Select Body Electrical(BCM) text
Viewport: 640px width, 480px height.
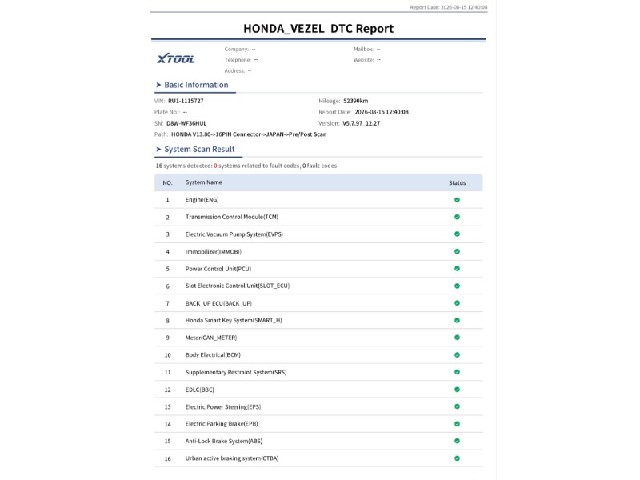(213, 355)
